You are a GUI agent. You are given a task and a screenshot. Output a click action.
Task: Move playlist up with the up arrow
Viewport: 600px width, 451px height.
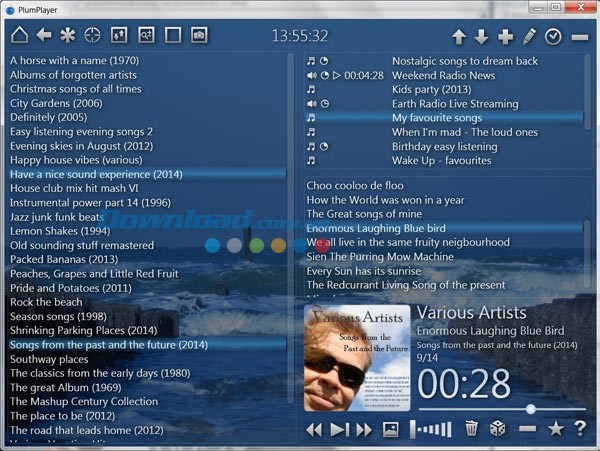(x=459, y=37)
